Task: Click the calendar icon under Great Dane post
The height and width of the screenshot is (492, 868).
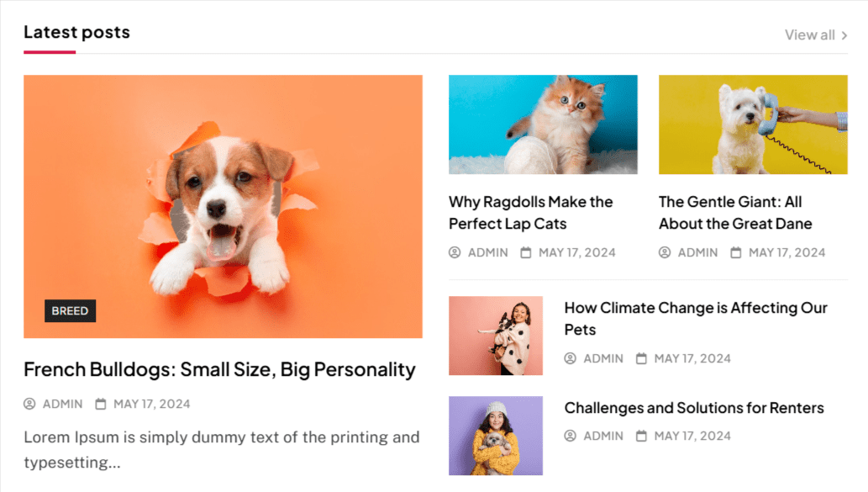Action: 736,252
